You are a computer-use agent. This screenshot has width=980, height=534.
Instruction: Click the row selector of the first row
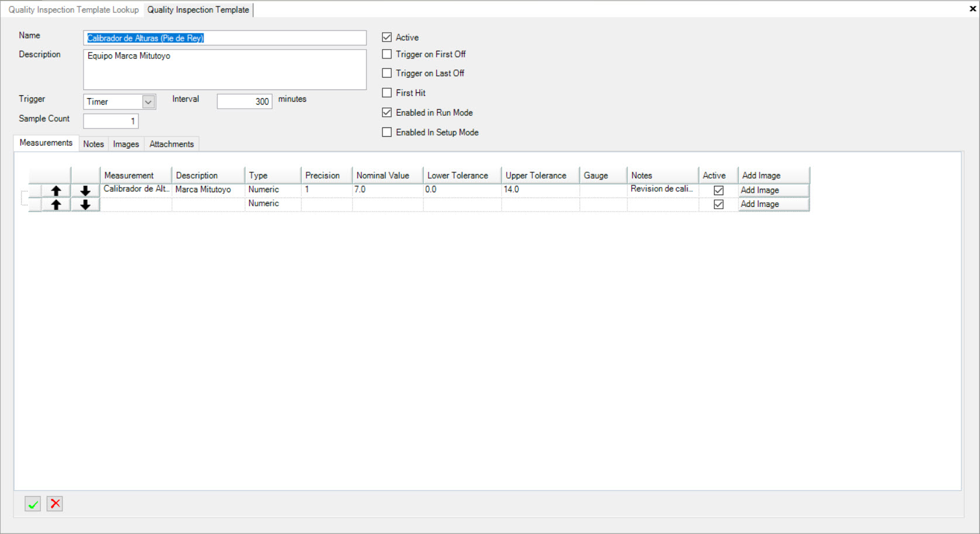pos(34,190)
